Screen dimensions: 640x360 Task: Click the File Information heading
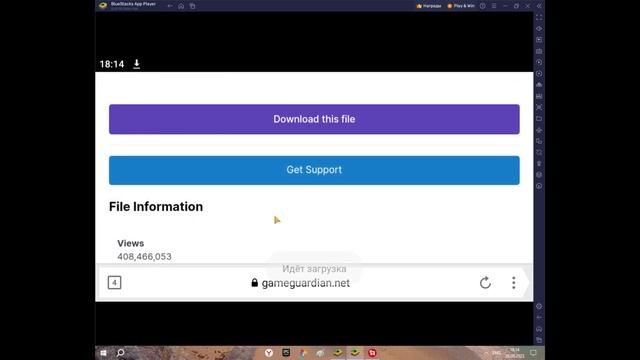[156, 207]
